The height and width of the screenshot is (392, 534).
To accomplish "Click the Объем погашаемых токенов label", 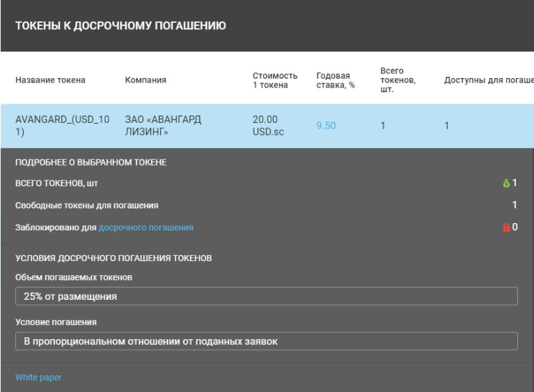I will (x=73, y=277).
